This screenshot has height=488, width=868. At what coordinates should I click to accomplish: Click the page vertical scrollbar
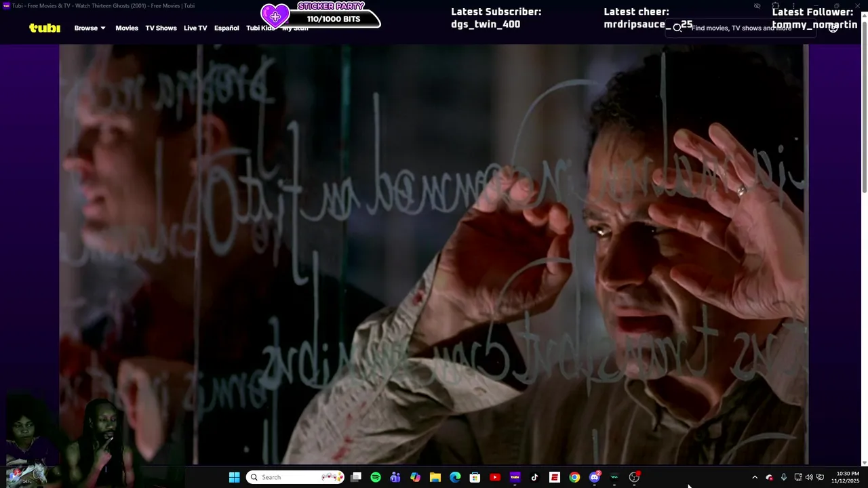(x=864, y=108)
